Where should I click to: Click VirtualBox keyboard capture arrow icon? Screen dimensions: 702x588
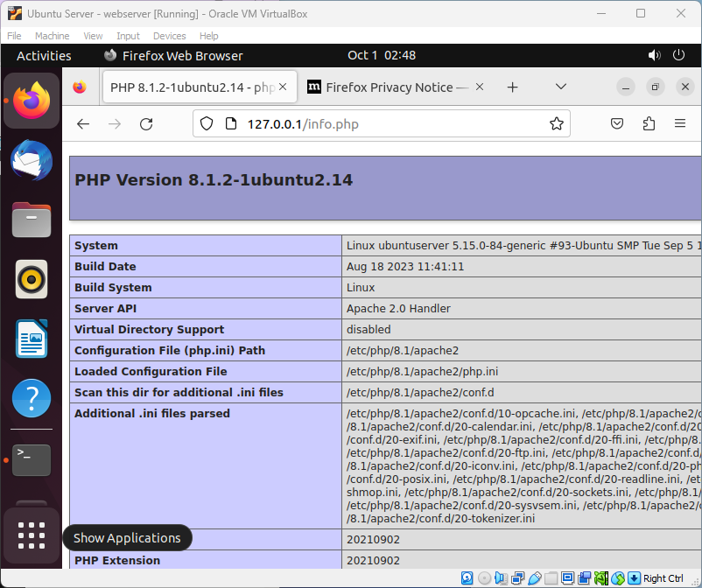(634, 578)
